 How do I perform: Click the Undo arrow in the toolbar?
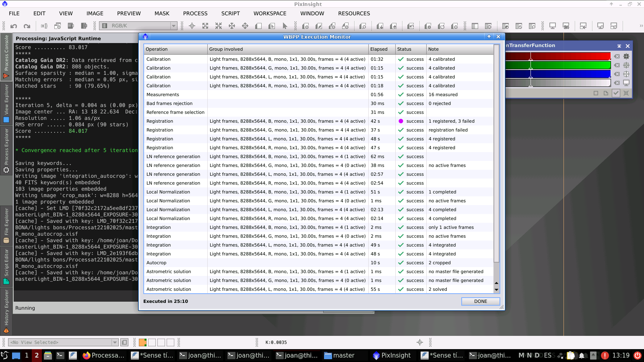pyautogui.click(x=14, y=26)
